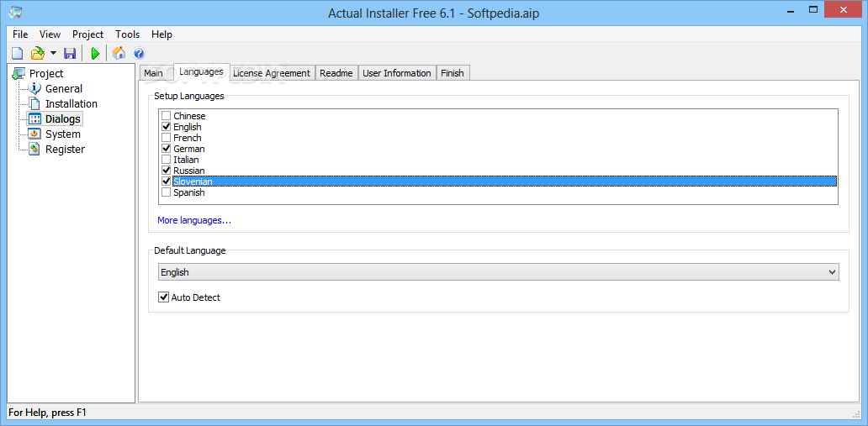Click the System icon in tree
The width and height of the screenshot is (868, 426).
[34, 134]
